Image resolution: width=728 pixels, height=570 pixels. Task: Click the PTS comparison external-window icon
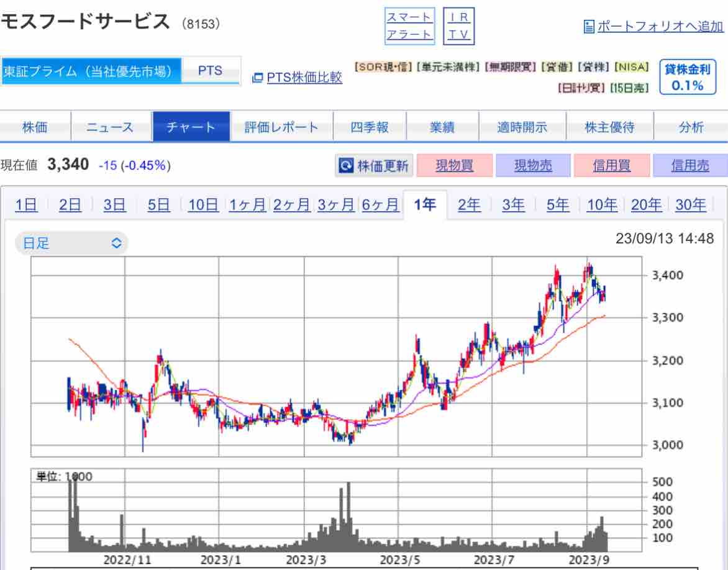click(257, 78)
